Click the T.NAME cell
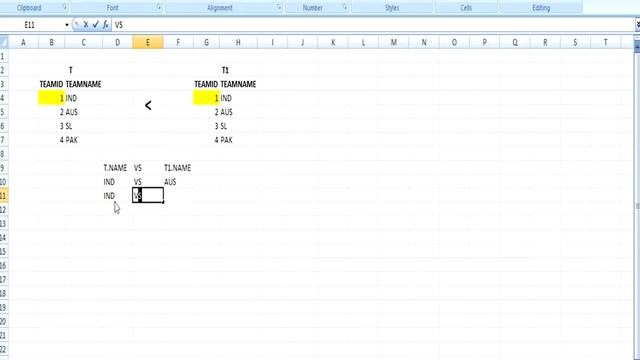Image resolution: width=640 pixels, height=360 pixels. tap(118, 168)
